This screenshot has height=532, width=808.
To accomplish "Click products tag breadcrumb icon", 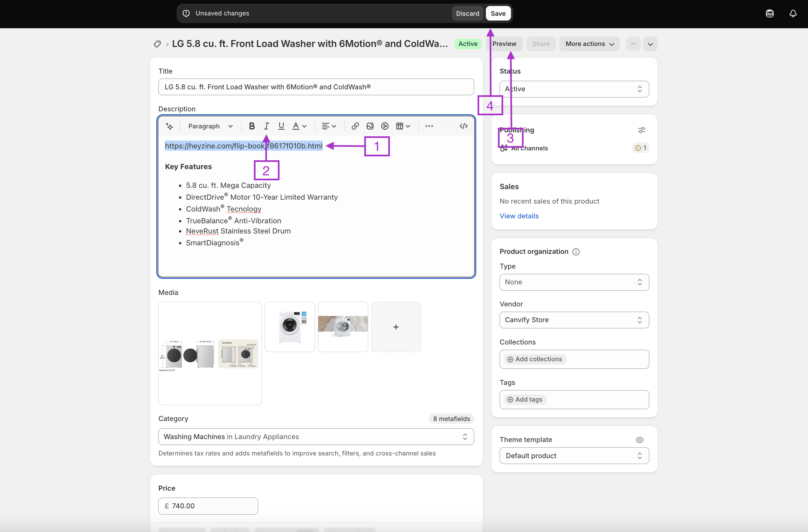I will (157, 44).
